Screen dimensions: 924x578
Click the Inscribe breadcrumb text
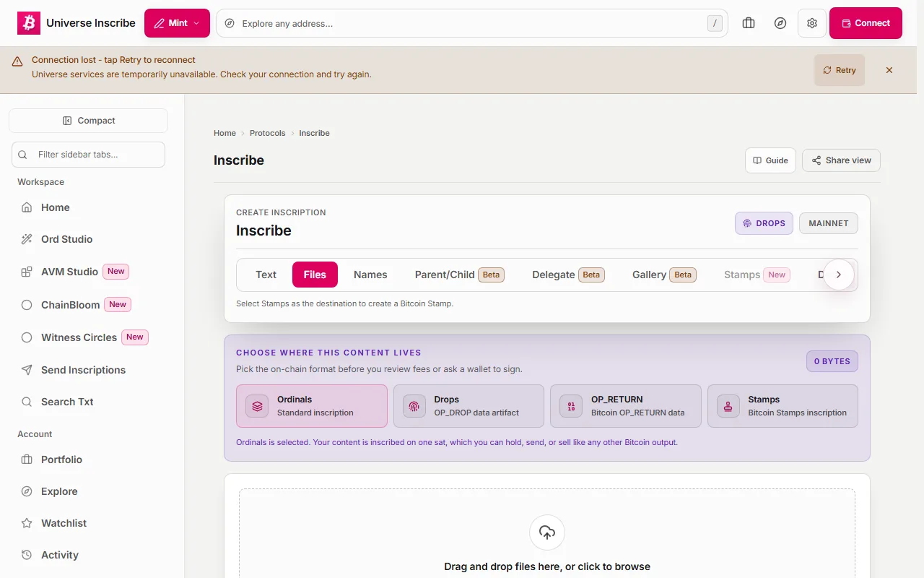coord(314,133)
